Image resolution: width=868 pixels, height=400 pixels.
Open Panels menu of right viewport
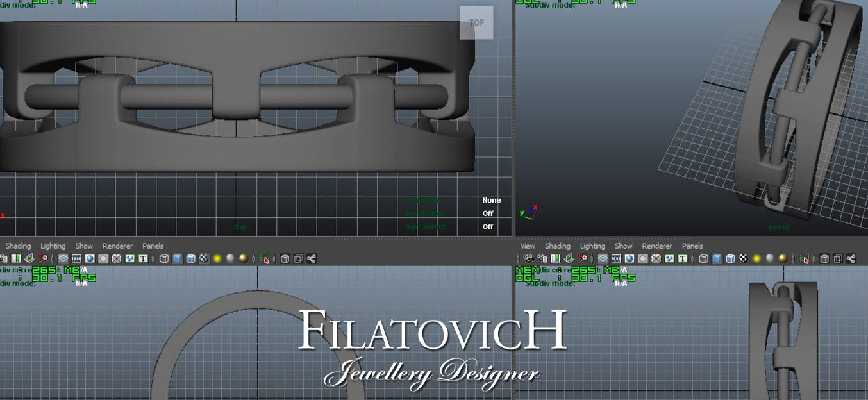tap(692, 246)
